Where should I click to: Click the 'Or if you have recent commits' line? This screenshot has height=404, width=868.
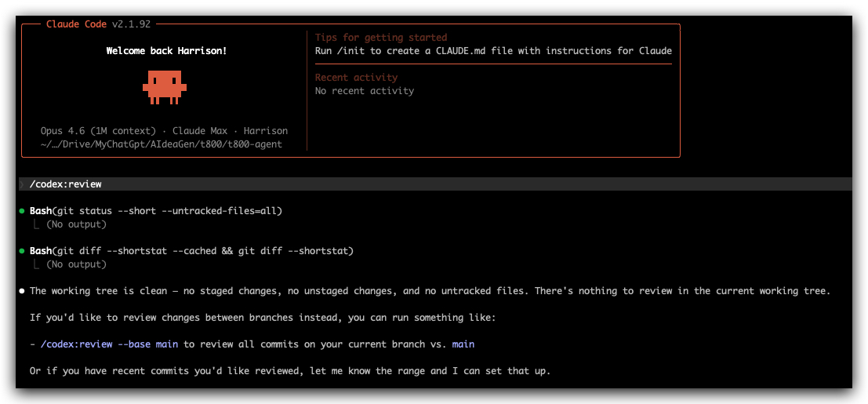(x=290, y=371)
